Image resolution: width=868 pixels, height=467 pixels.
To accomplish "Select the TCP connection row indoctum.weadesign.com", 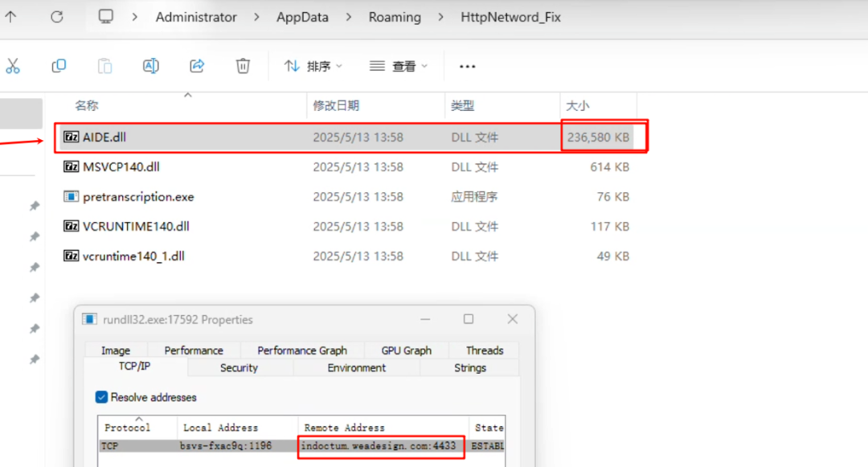I will [301, 446].
